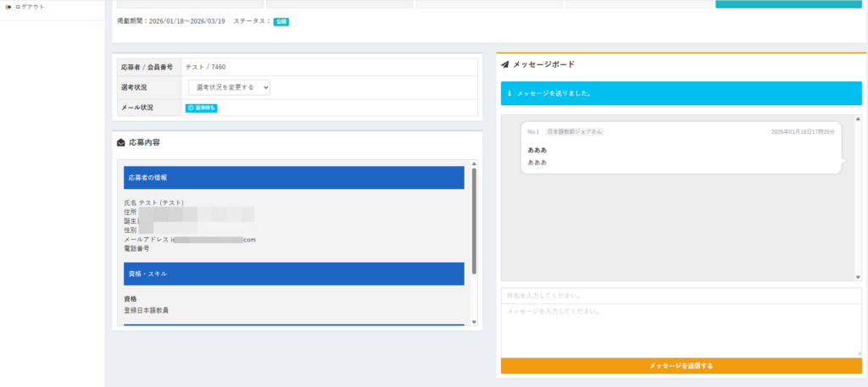Click the teal button at the top right

[x=788, y=4]
